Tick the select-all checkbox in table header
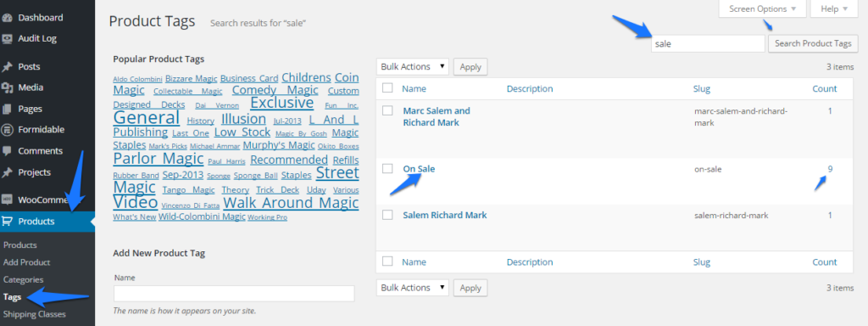This screenshot has width=868, height=326. [387, 88]
